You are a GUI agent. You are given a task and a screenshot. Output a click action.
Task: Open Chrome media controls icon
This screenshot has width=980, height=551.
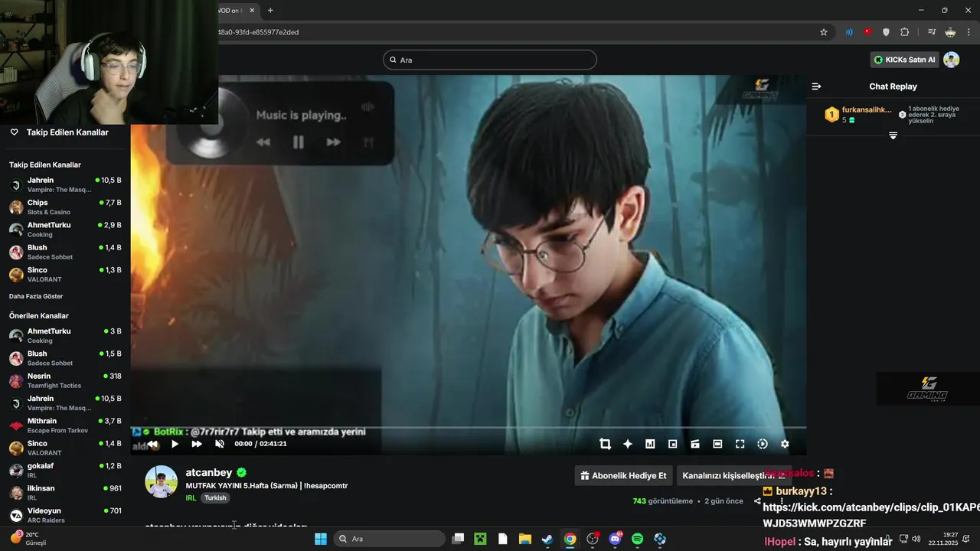click(932, 32)
